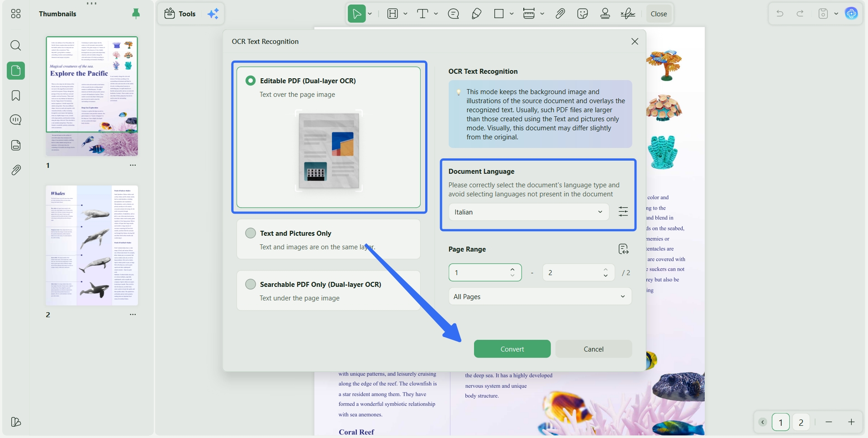The width and height of the screenshot is (868, 438).
Task: Select page 2 thumbnail Whales
Action: tap(92, 245)
